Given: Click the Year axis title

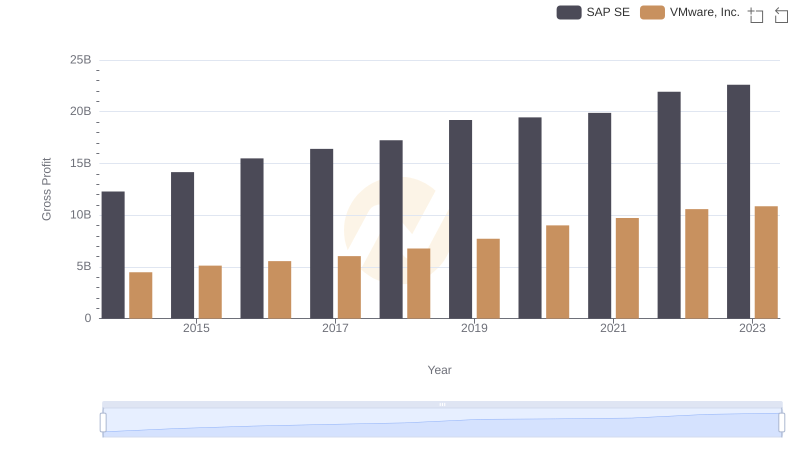Looking at the screenshot, I should click(439, 370).
